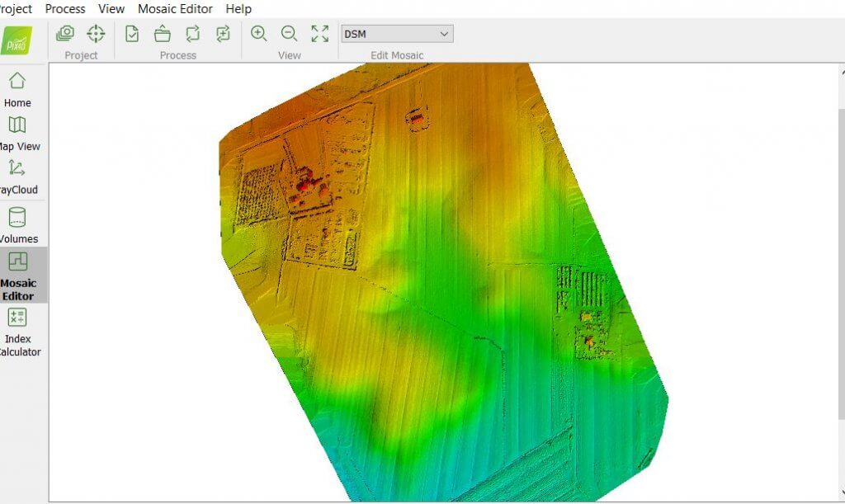Click the checkmark document icon in Process
This screenshot has height=504, width=845.
point(132,34)
